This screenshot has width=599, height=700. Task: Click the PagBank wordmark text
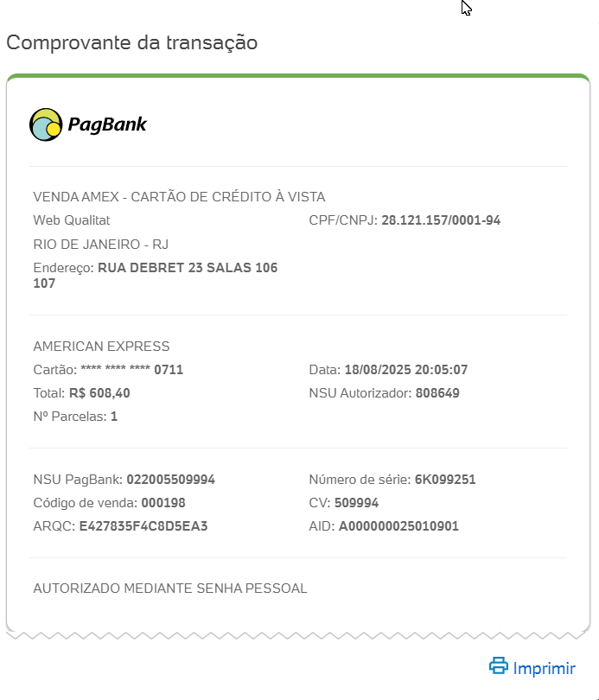coord(107,124)
